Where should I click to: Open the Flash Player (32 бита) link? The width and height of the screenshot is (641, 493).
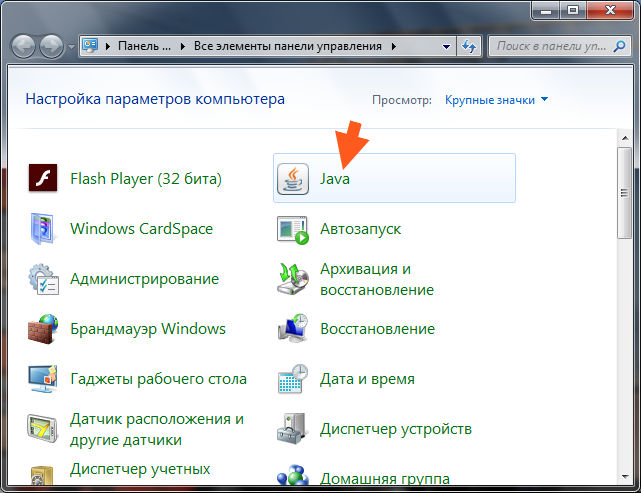(x=146, y=179)
